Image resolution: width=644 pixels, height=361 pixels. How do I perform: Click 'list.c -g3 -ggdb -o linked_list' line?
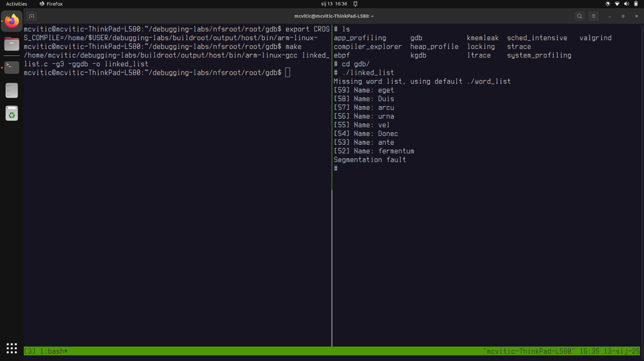pyautogui.click(x=86, y=64)
